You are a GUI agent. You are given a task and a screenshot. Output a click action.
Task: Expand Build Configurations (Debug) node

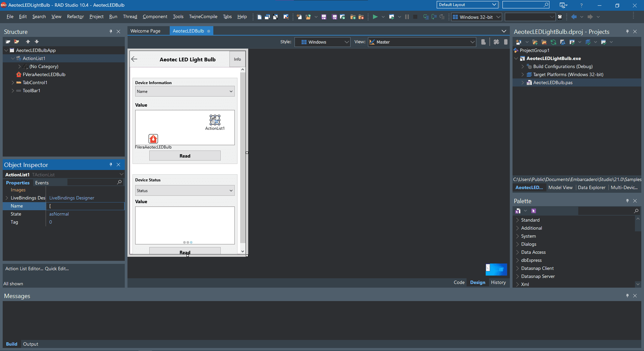523,66
